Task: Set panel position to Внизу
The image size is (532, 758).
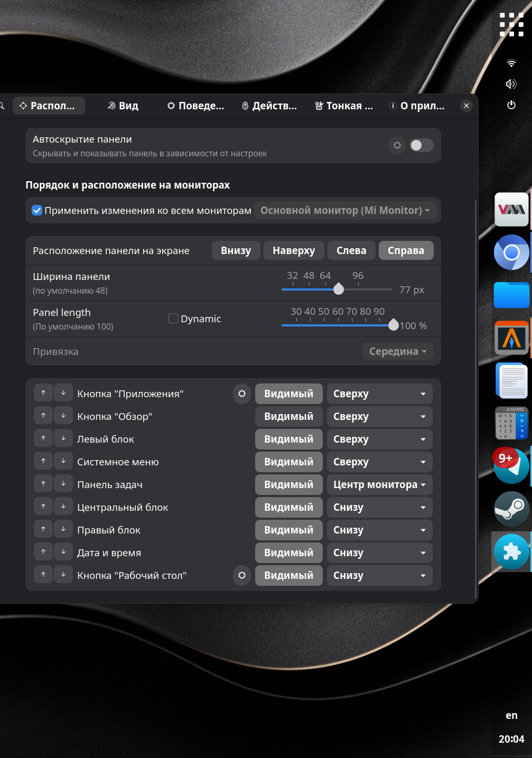Action: point(236,250)
